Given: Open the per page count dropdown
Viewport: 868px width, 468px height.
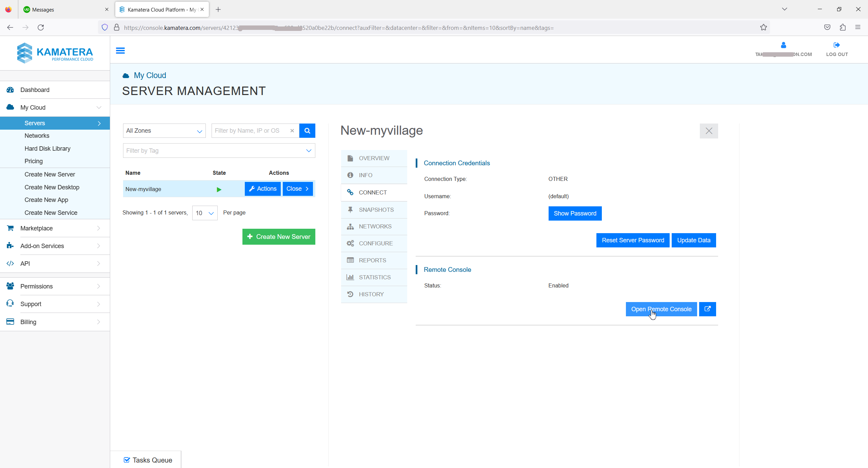Looking at the screenshot, I should 205,213.
